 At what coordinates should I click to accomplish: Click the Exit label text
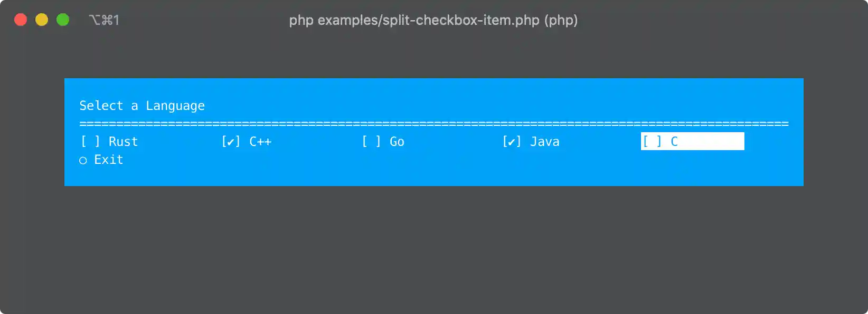click(x=108, y=159)
